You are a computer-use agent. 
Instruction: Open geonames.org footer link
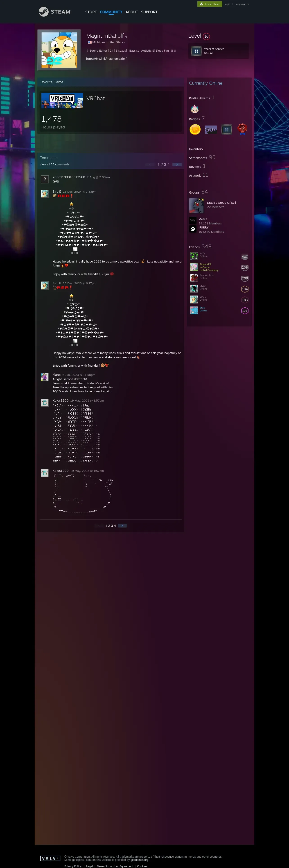(x=139, y=860)
